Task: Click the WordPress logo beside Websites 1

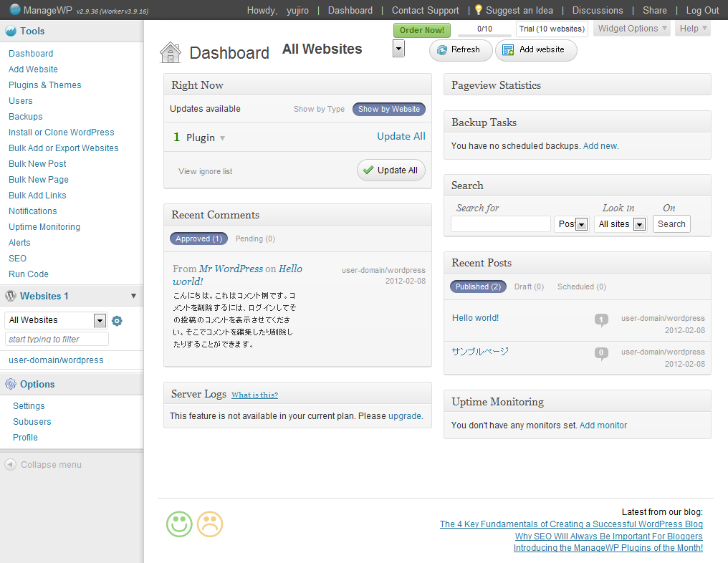Action: coord(11,296)
